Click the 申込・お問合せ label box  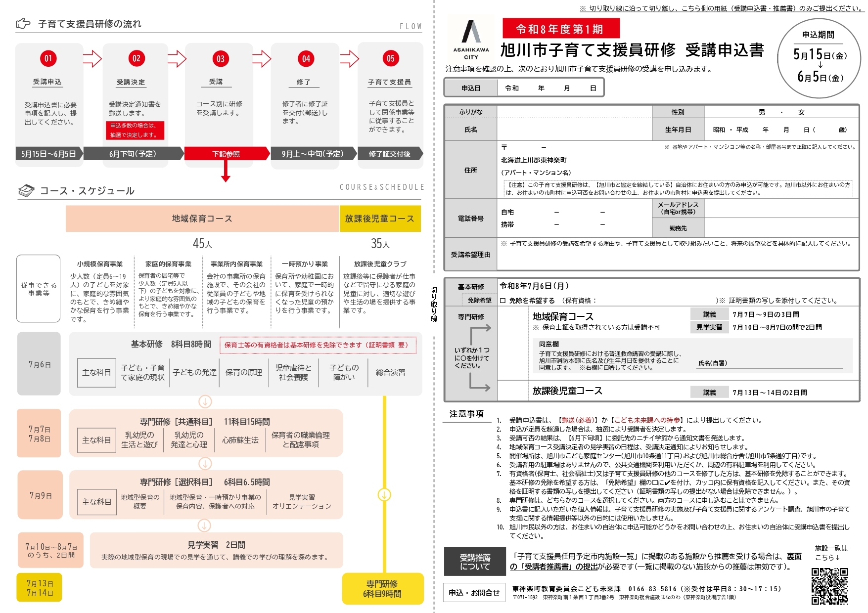tap(474, 593)
